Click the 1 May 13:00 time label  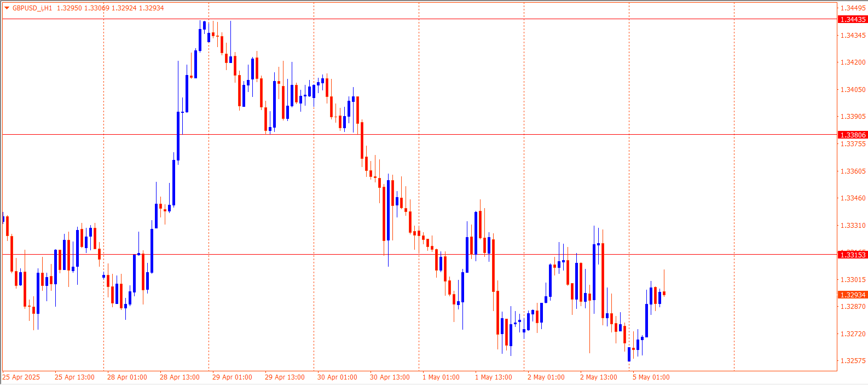click(x=494, y=377)
